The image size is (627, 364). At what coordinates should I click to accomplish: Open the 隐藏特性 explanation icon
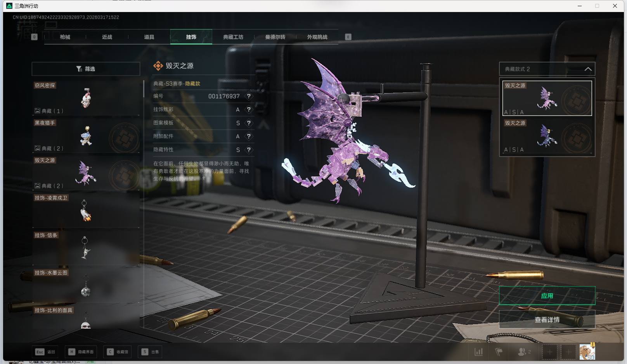(x=249, y=150)
